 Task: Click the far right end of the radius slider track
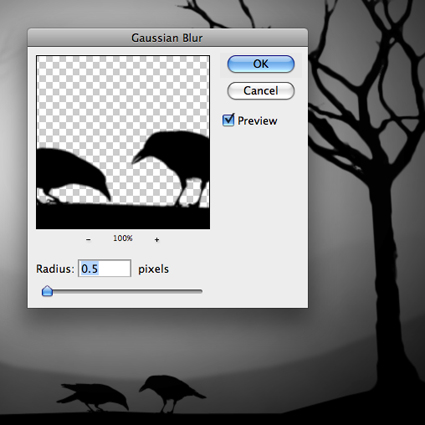coord(200,291)
